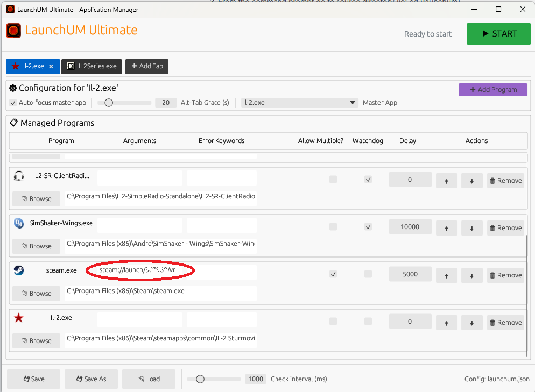Edit the delay value for SimShaker-Wings.exe
Viewport: 535px width, 392px height.
point(410,227)
